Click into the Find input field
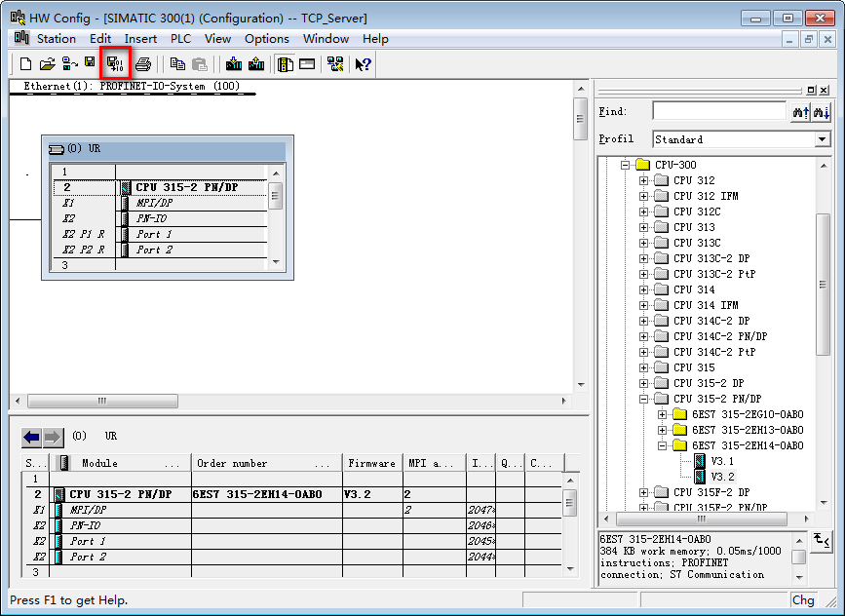The image size is (845, 616). coord(718,112)
